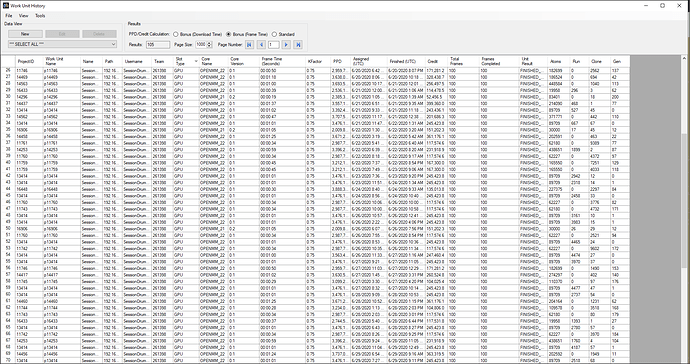Open the File menu
The height and width of the screenshot is (364, 690).
pos(9,16)
